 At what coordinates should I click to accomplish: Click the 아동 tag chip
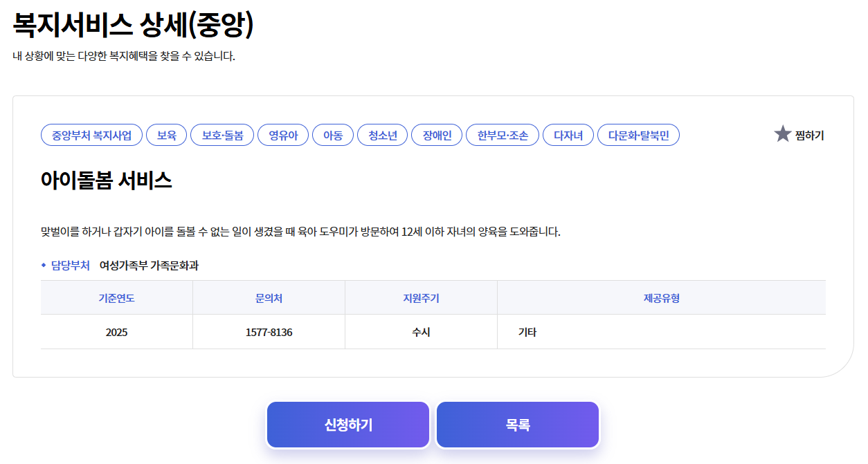pos(333,136)
